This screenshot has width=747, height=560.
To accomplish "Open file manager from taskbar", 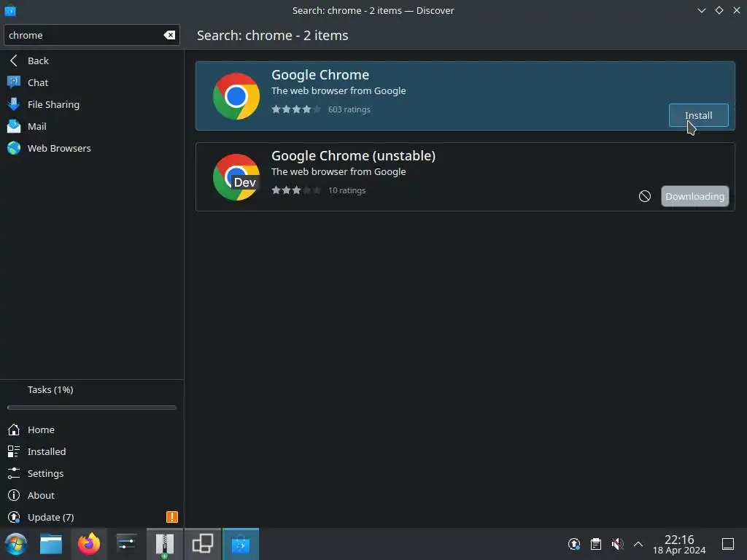I will tap(51, 544).
